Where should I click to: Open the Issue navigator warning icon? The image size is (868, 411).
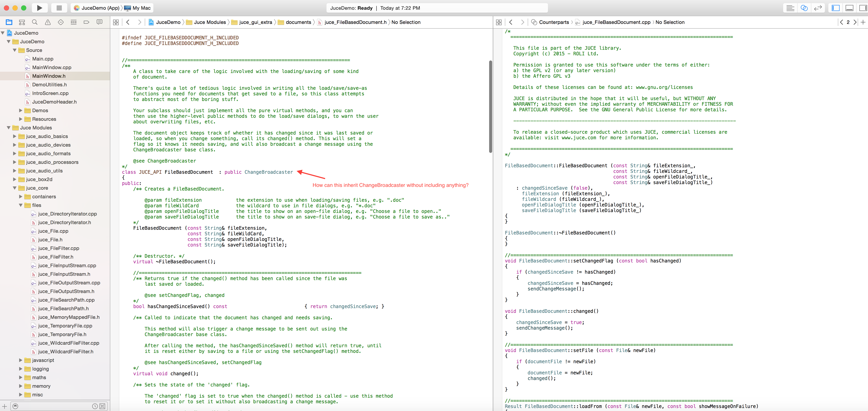tap(48, 22)
